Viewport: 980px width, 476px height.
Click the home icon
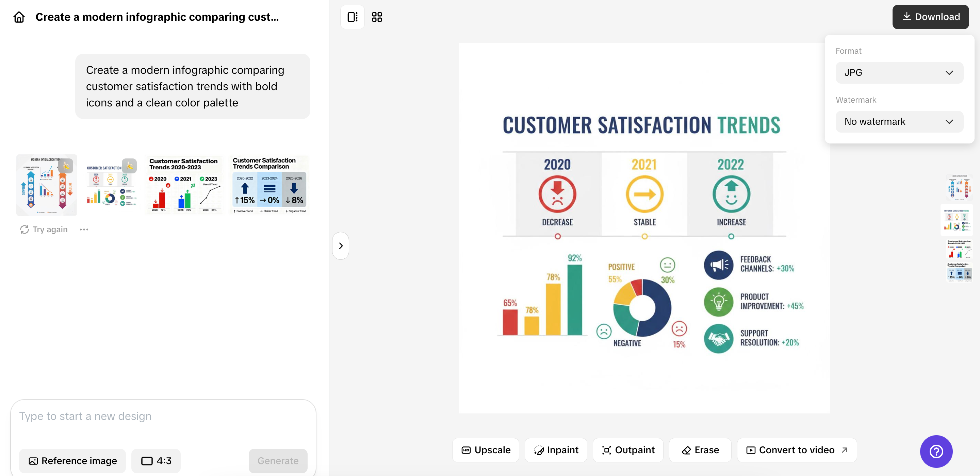(19, 17)
